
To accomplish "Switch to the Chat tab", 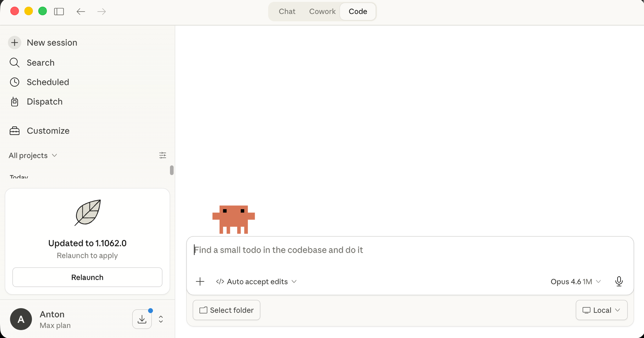I will tap(287, 11).
